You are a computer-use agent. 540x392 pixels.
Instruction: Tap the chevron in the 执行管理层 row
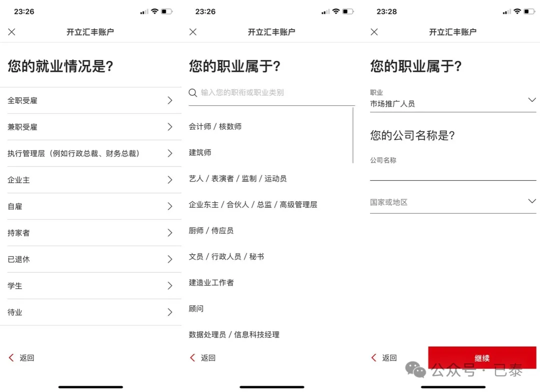click(x=170, y=153)
